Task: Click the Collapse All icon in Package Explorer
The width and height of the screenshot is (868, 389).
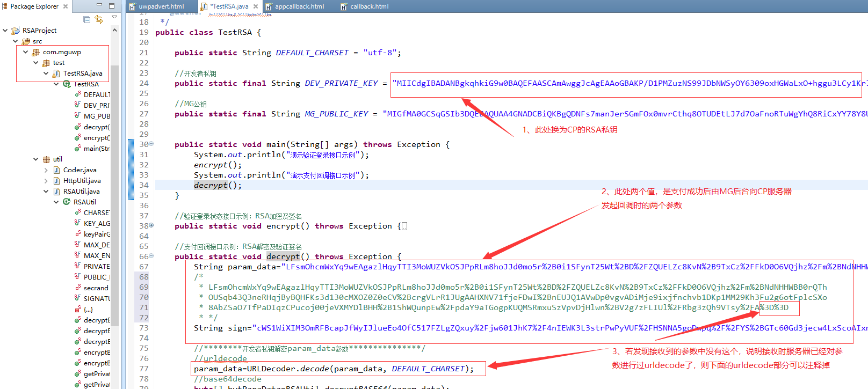Action: tap(87, 20)
